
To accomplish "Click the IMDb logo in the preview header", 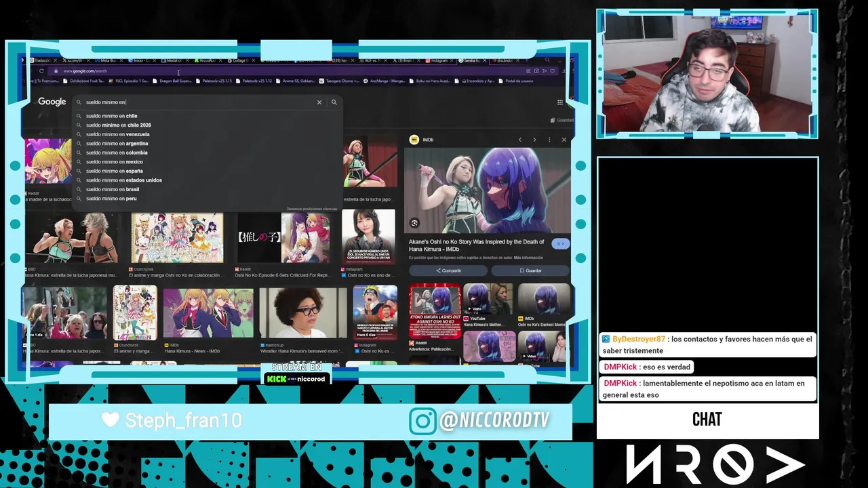I will pos(414,140).
